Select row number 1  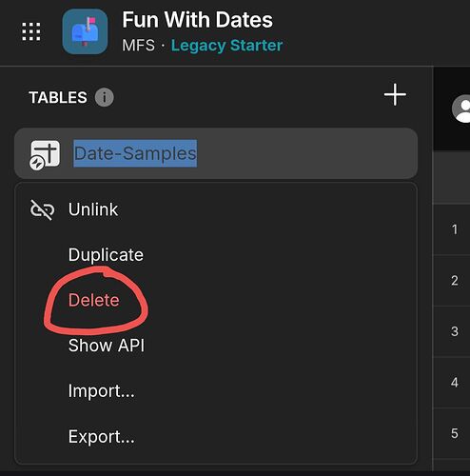[x=455, y=229]
